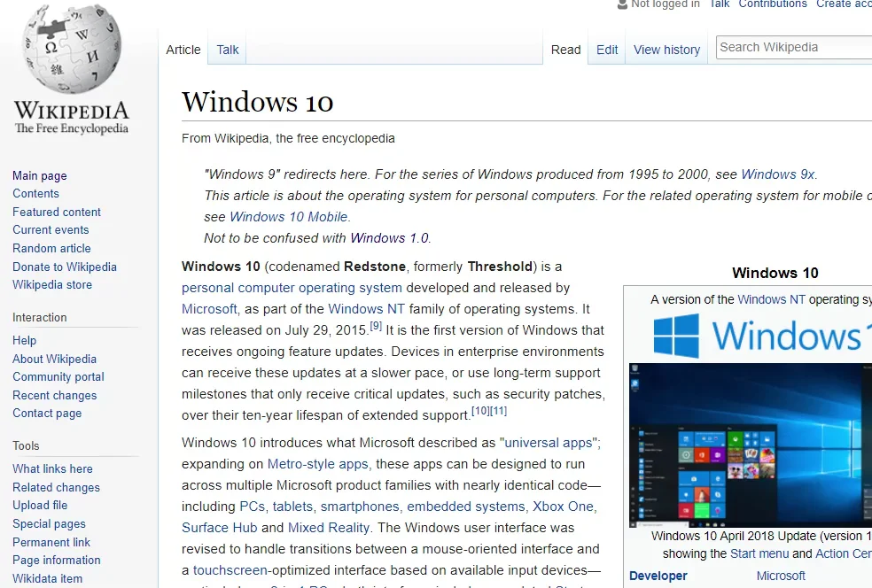Image resolution: width=872 pixels, height=588 pixels.
Task: Open the Xbox One link
Action: tap(563, 507)
